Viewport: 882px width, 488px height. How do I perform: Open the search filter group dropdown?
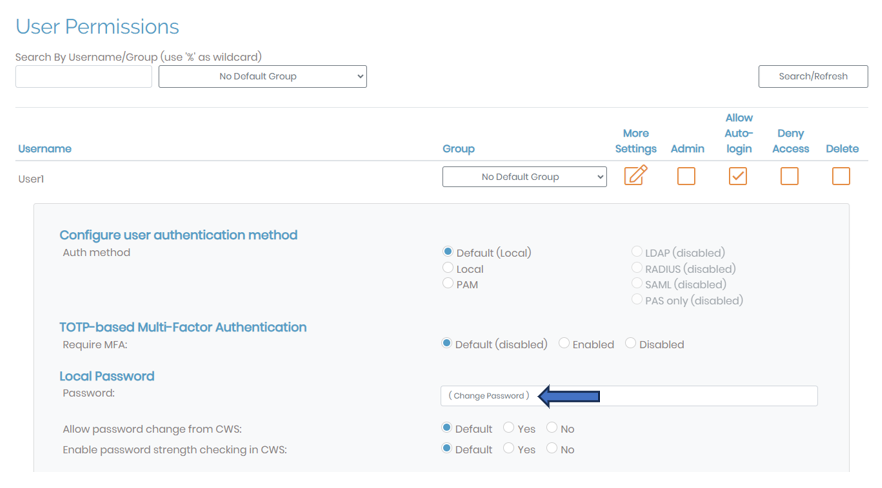click(x=262, y=76)
